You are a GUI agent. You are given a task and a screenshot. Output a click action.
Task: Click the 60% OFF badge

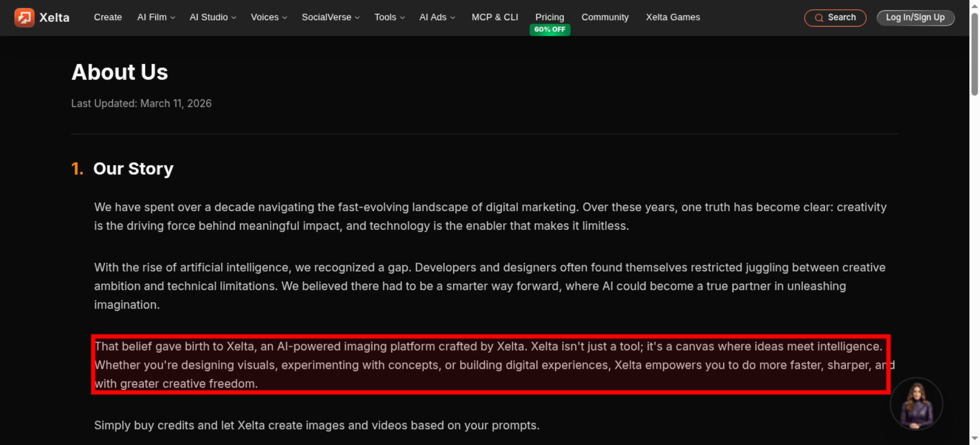tap(550, 29)
